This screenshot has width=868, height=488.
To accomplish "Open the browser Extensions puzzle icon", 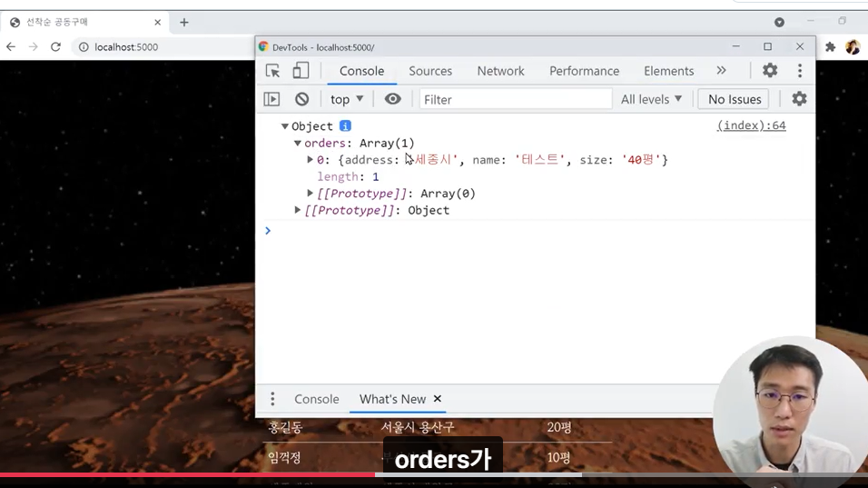I will coord(830,47).
